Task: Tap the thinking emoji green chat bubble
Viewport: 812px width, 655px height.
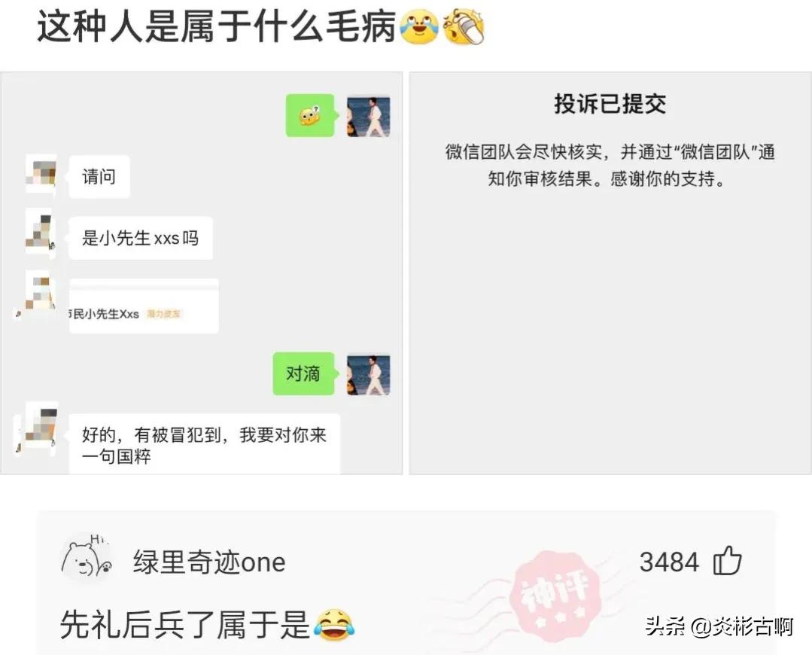Action: coord(310,115)
